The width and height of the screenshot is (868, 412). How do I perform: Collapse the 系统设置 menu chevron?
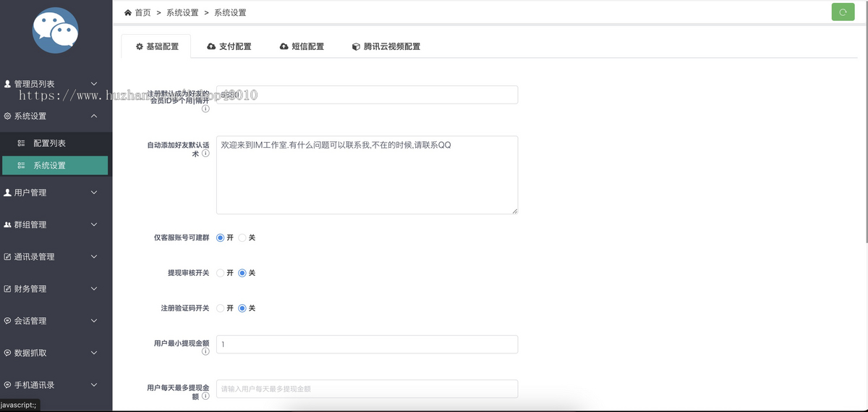coord(94,116)
